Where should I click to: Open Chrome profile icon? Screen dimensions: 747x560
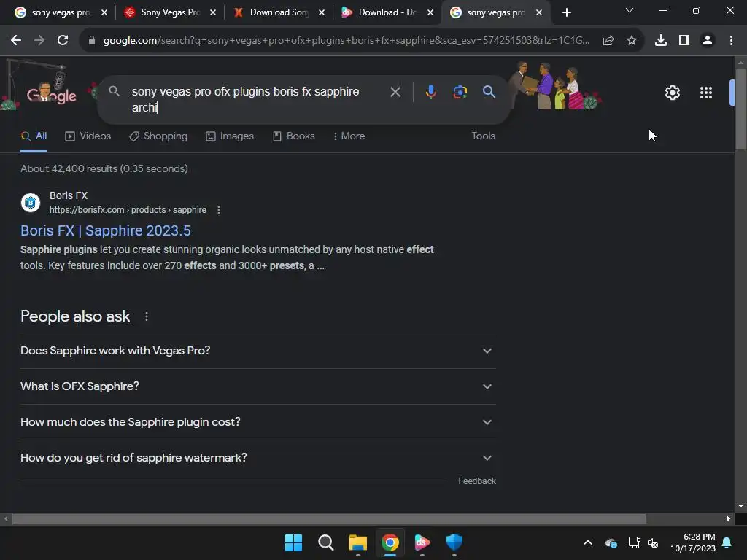708,41
